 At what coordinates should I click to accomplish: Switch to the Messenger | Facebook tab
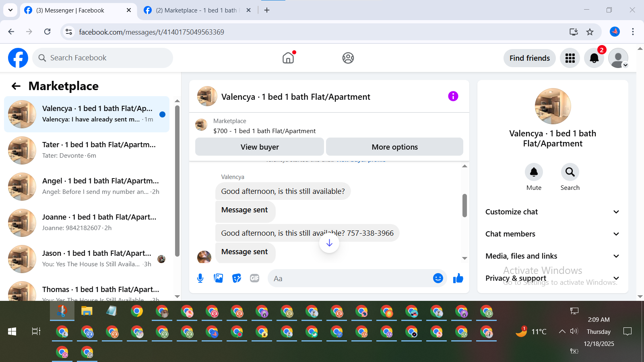pyautogui.click(x=78, y=10)
